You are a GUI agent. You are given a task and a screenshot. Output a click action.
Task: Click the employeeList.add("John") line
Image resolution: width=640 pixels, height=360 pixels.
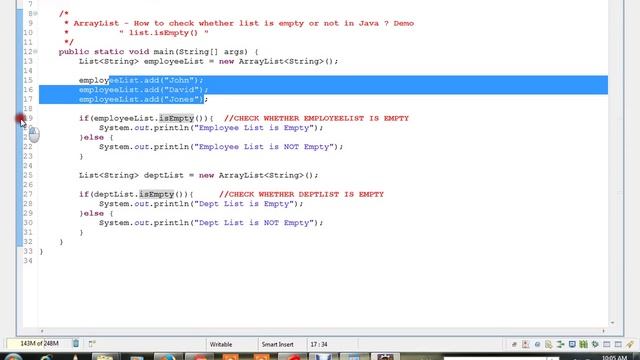pos(141,80)
